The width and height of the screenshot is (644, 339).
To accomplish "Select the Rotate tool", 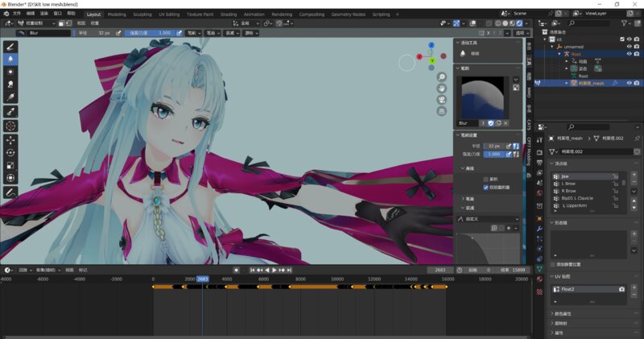I will tap(10, 153).
